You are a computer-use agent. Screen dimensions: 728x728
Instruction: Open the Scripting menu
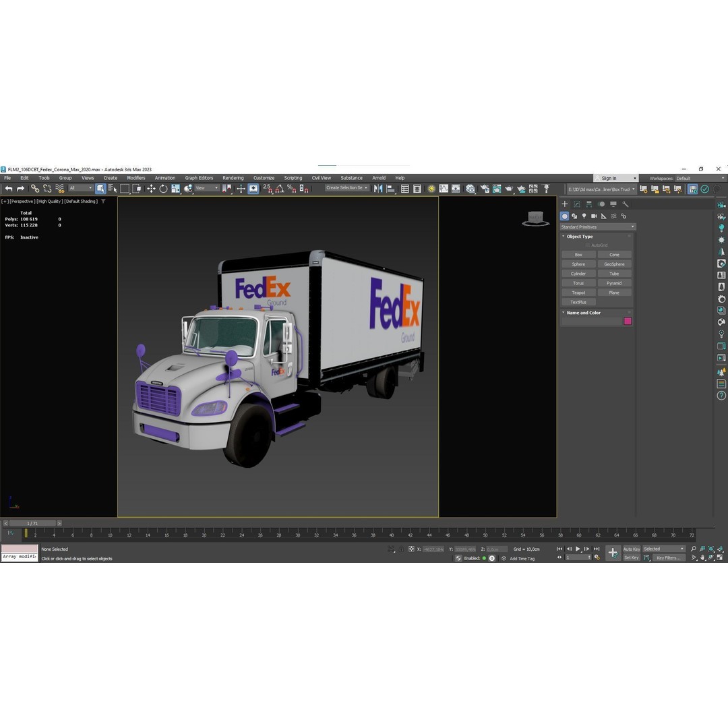pyautogui.click(x=293, y=178)
